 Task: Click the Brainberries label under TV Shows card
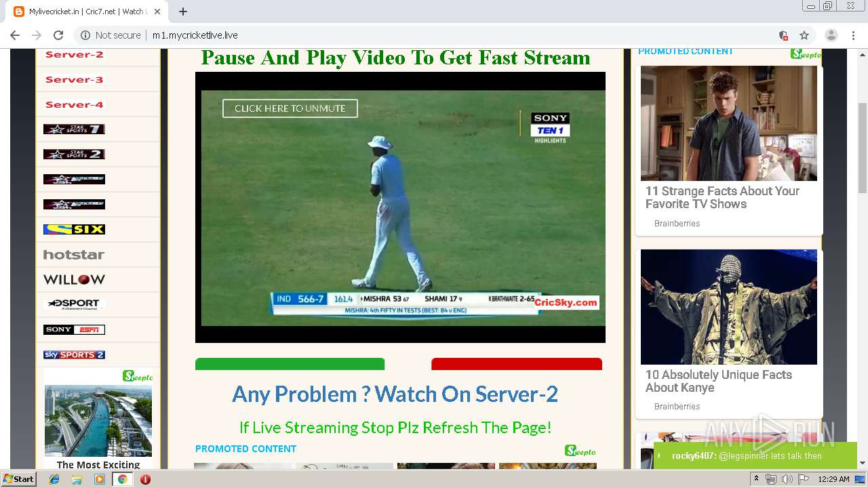click(677, 223)
